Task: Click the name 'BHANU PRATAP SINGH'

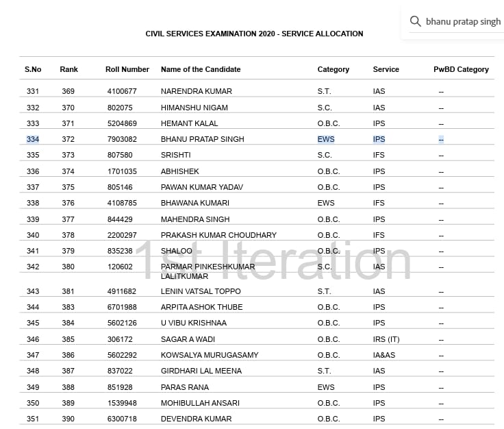Action: coord(203,139)
